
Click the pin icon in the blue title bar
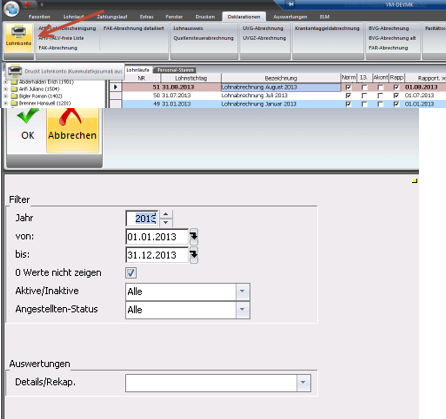pos(291,4)
